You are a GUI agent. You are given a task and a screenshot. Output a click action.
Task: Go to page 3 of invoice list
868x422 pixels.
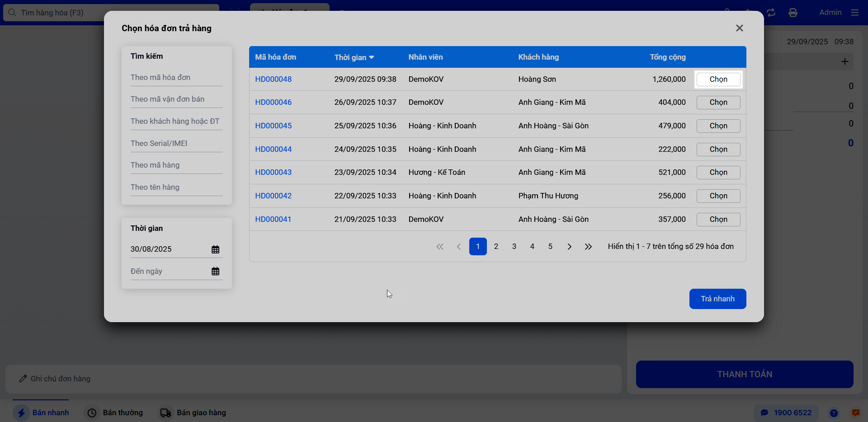(514, 247)
